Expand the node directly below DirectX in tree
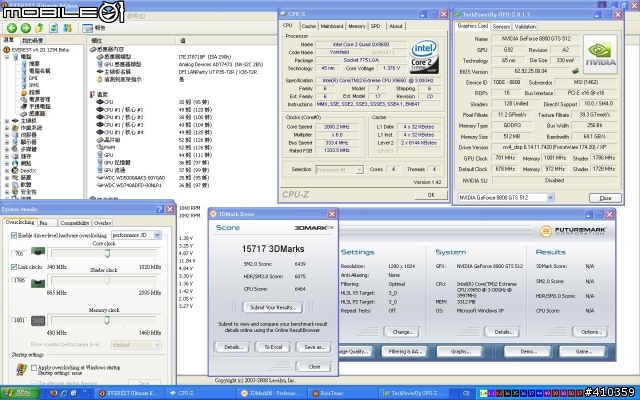Viewport: 640px width, 400px height. click(x=7, y=178)
